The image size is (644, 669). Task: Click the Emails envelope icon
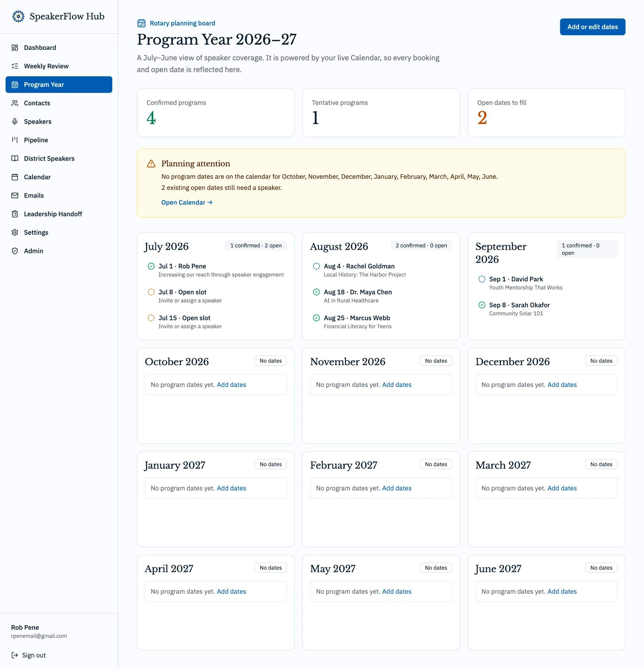[15, 195]
